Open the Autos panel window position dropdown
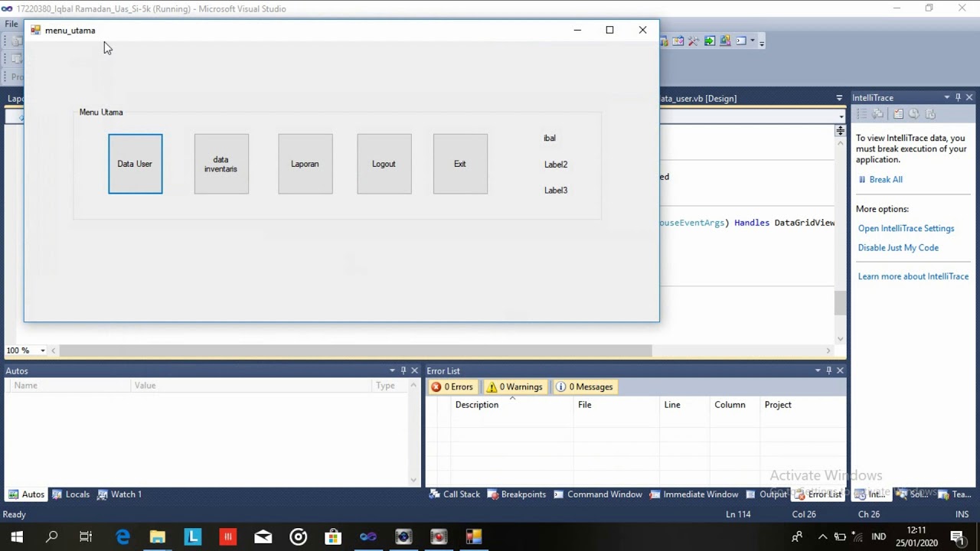 tap(392, 370)
